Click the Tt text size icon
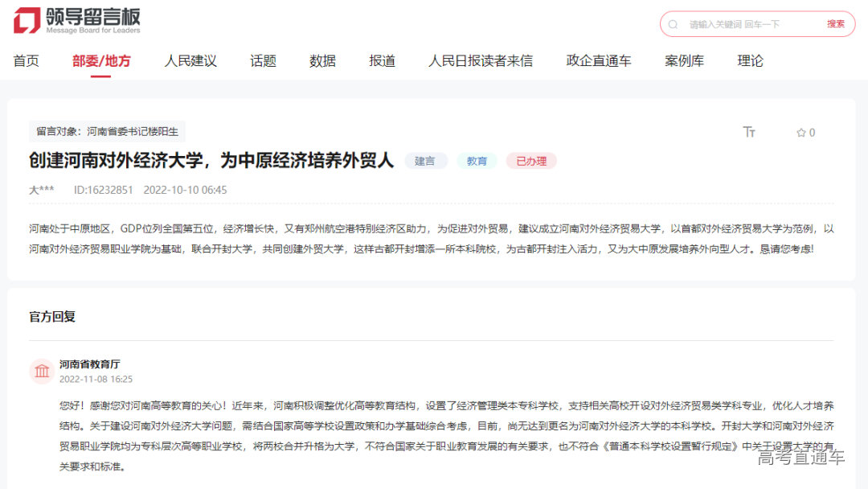 pyautogui.click(x=749, y=133)
